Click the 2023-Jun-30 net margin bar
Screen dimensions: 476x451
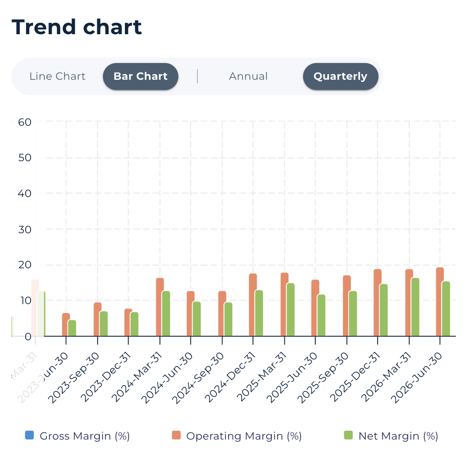(x=72, y=328)
